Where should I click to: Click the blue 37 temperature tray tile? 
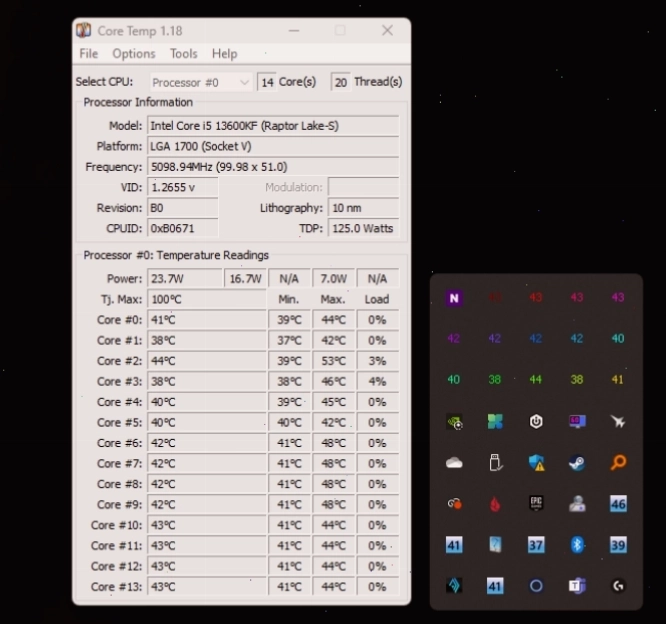click(536, 545)
